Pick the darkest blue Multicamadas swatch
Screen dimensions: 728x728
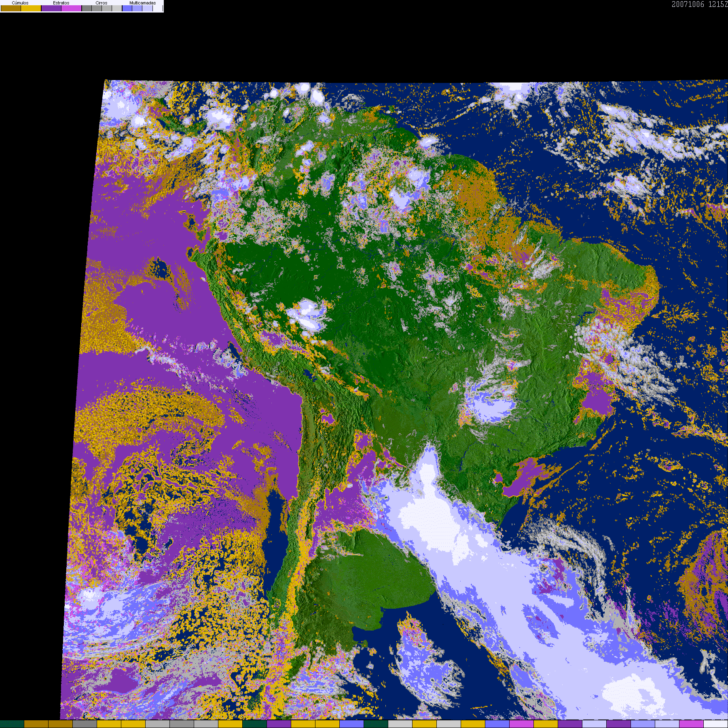tap(127, 8)
